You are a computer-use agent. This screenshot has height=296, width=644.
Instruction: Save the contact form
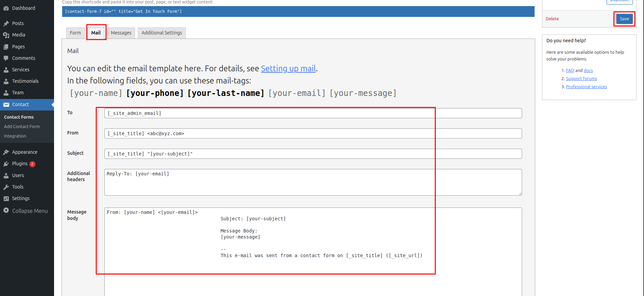click(624, 19)
